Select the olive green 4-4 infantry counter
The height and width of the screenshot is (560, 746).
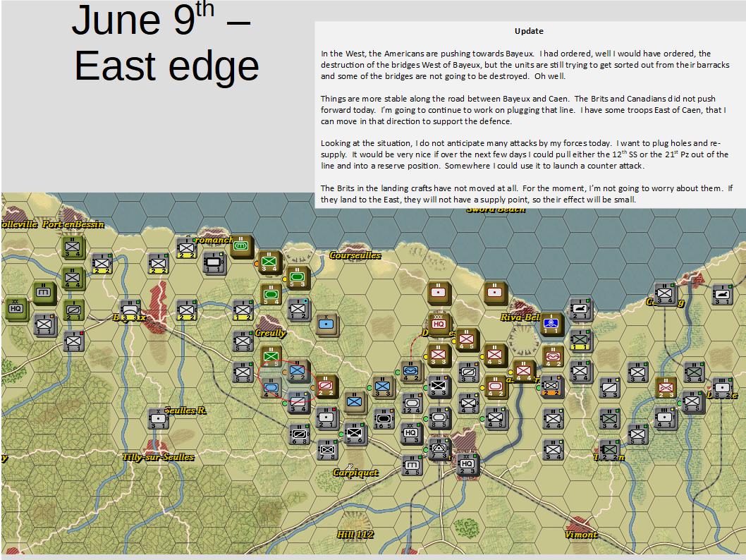[73, 279]
